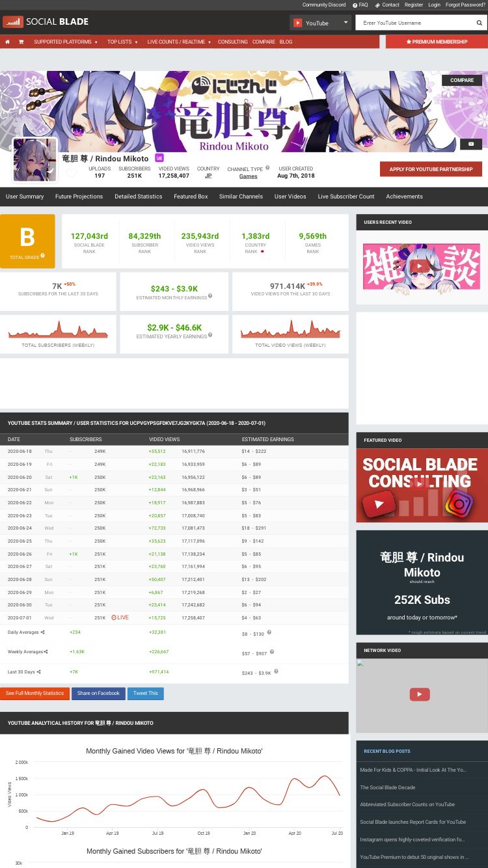Expand the Live Counts / Realtime menu
This screenshot has height=868, width=488.
179,42
